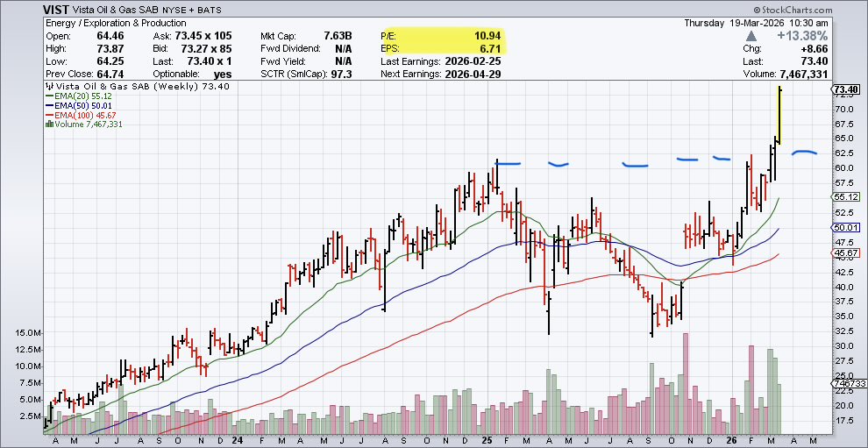Click the N/A in the Fwd Dividend row

[345, 49]
